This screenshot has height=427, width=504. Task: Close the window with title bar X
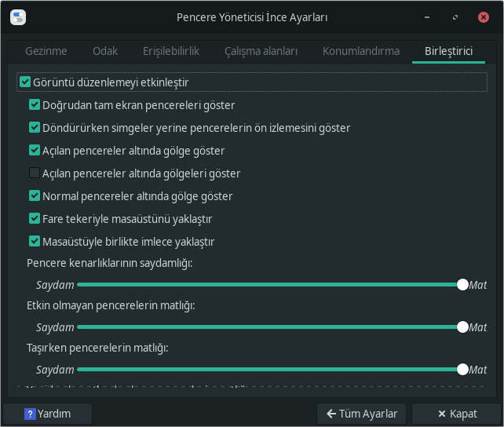coord(482,16)
